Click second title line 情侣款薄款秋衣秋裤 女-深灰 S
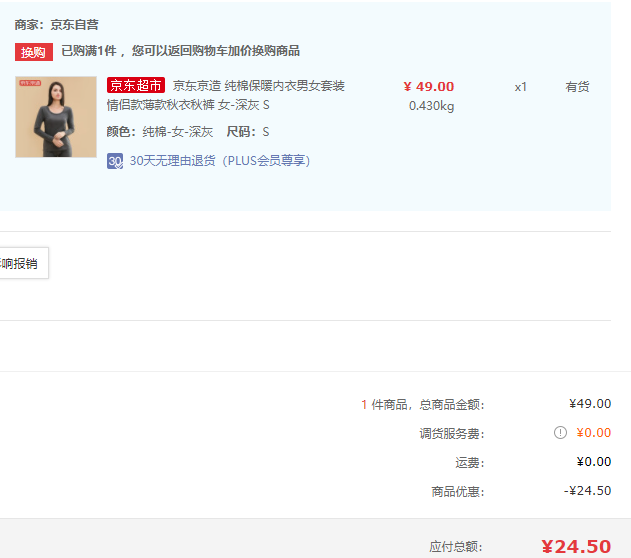The height and width of the screenshot is (558, 631). [188, 105]
